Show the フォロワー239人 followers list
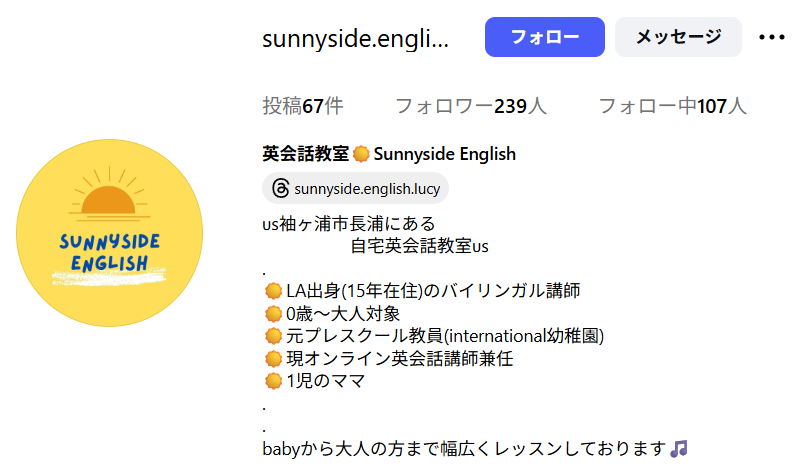This screenshot has height=475, width=797. point(470,106)
